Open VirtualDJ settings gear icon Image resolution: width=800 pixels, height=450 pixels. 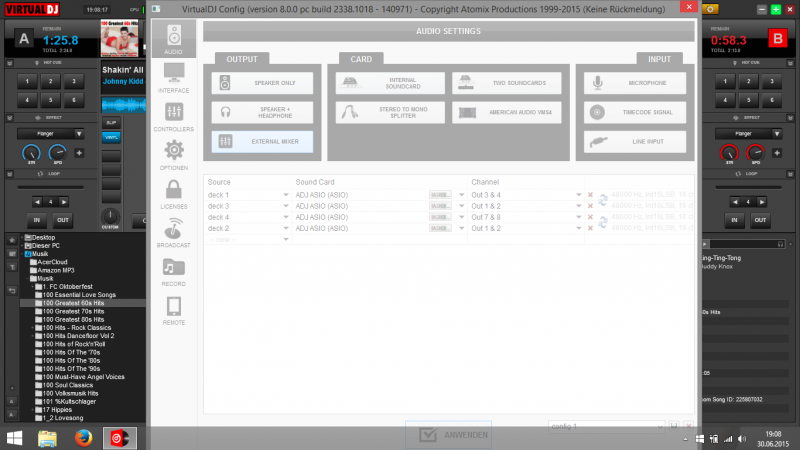pyautogui.click(x=710, y=9)
